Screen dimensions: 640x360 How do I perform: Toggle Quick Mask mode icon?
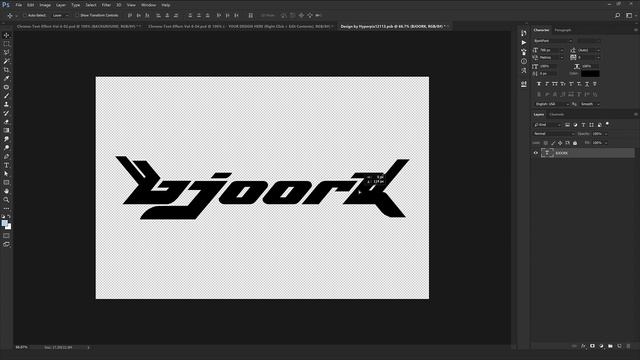(x=7, y=236)
